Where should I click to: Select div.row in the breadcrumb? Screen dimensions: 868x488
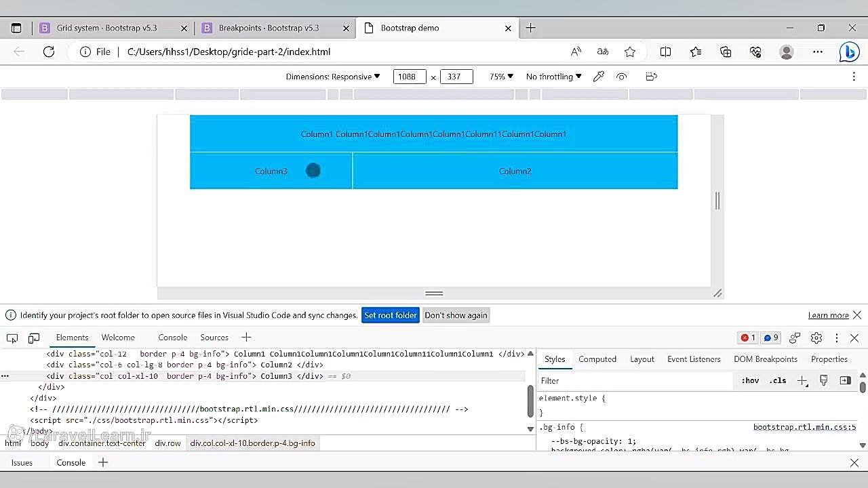click(167, 443)
